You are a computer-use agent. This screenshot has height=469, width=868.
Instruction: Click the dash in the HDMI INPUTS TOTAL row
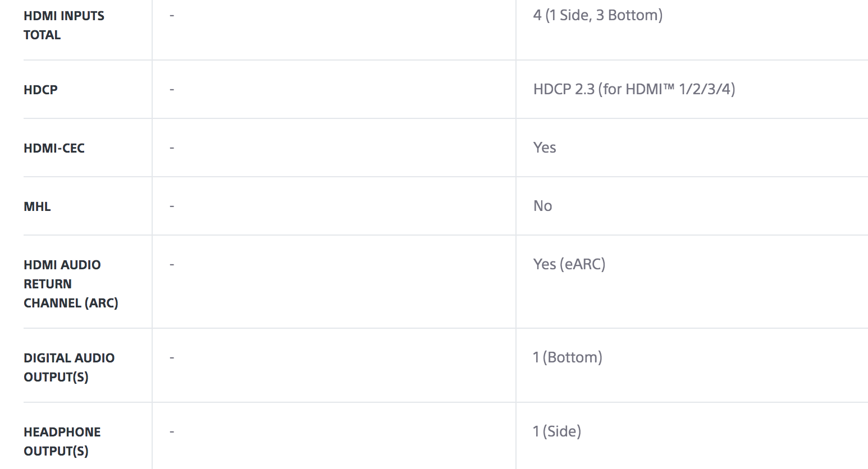pyautogui.click(x=172, y=15)
